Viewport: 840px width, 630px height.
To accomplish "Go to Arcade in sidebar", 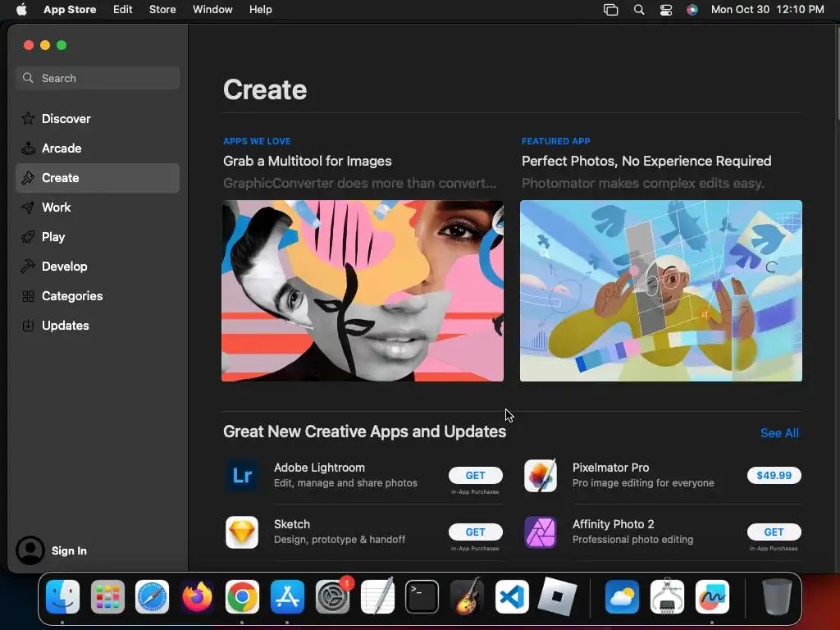I will click(x=98, y=148).
